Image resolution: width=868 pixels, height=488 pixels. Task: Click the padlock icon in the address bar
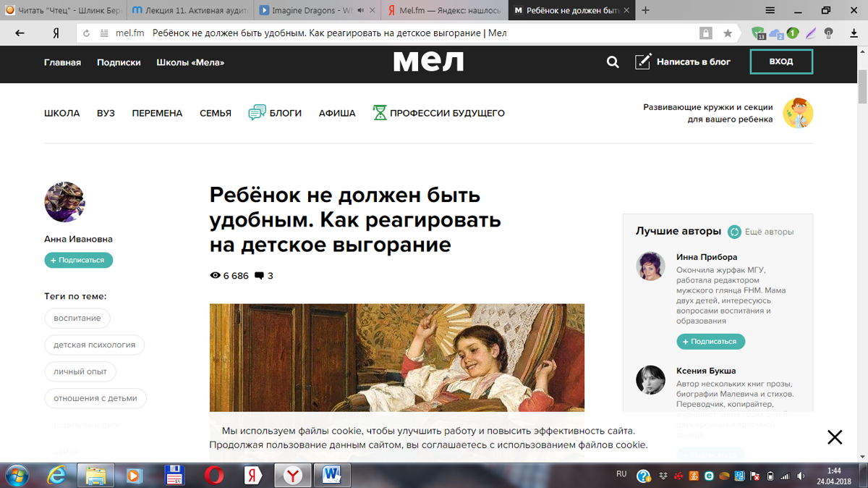pyautogui.click(x=705, y=33)
